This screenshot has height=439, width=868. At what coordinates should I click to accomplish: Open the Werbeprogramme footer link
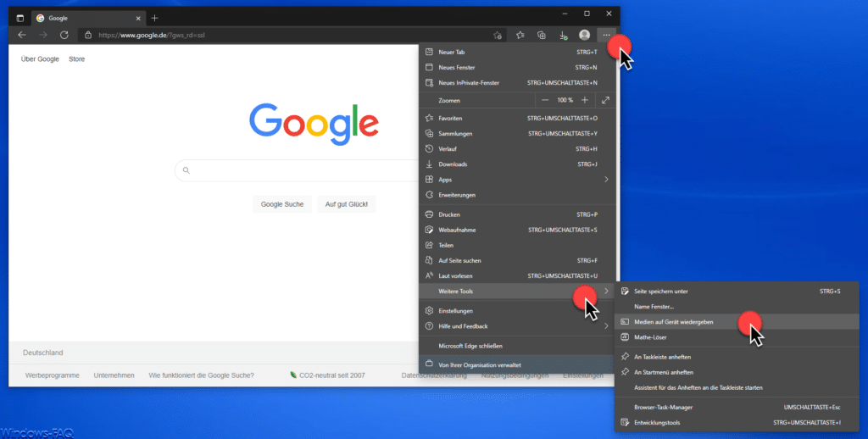click(52, 375)
